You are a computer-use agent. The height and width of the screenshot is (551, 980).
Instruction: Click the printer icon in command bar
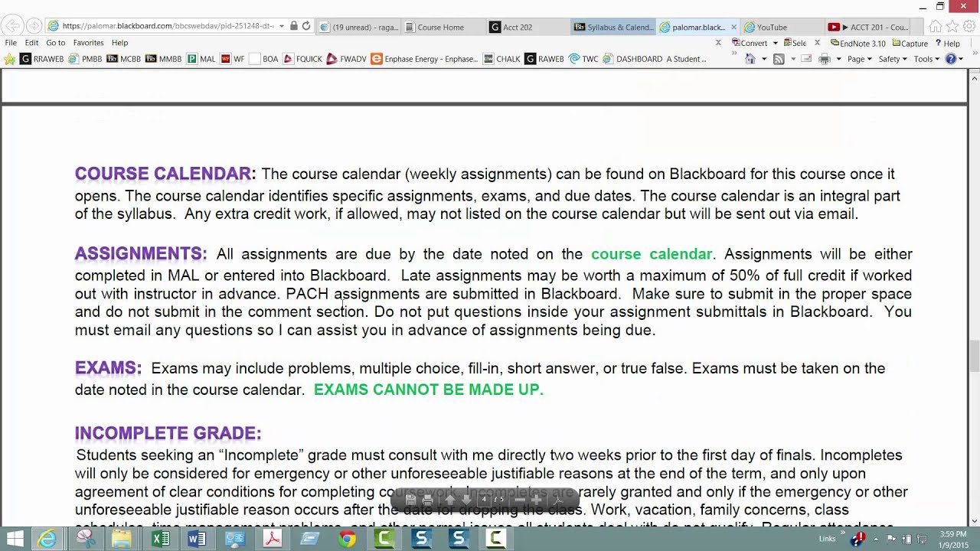tap(824, 59)
